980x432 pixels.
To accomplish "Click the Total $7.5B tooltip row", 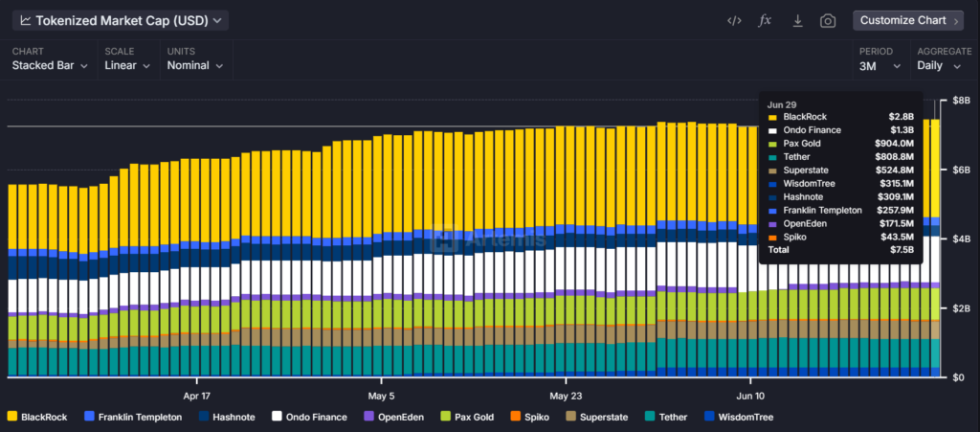I will [x=840, y=250].
